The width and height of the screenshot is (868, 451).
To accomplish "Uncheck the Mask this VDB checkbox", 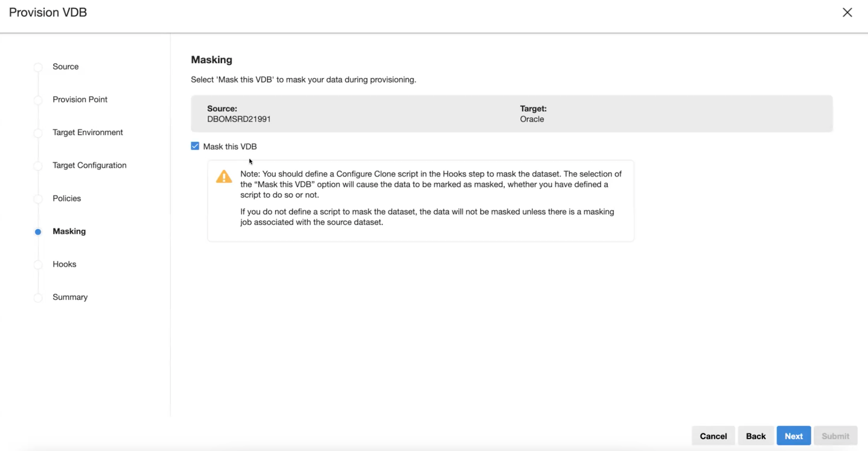I will (195, 146).
